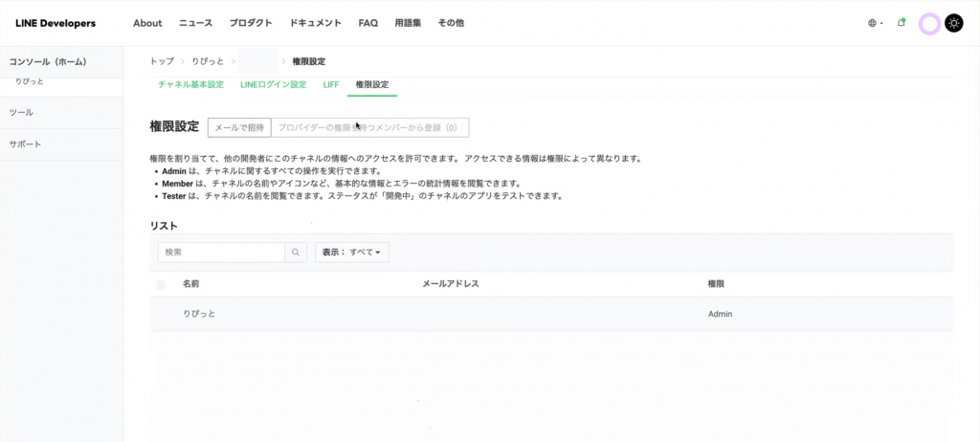
Task: Click the LINE Developers logo
Action: (x=56, y=23)
